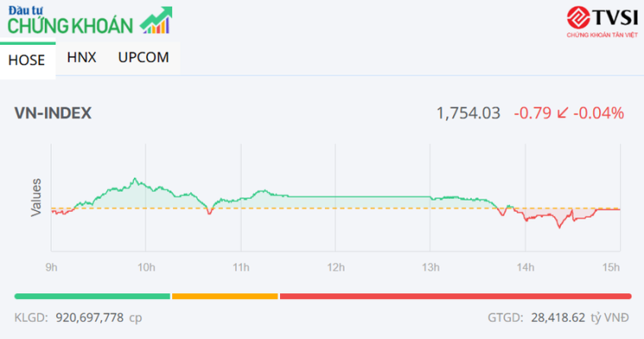Click the Chứng Khoán Tân Việt text
644x339 pixels.
(x=601, y=36)
